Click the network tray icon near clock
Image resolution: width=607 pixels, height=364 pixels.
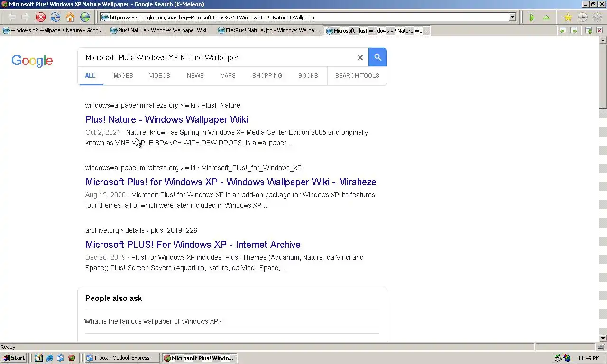coord(559,358)
